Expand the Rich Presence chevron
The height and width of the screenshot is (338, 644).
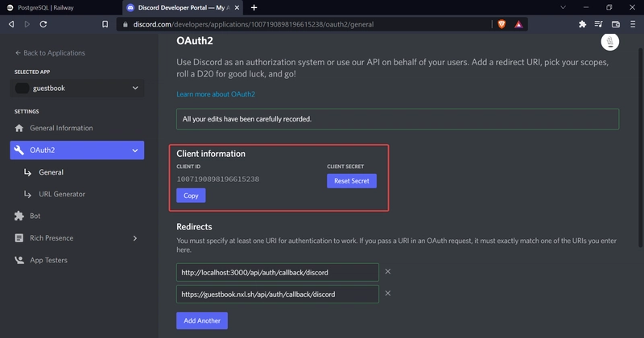[134, 237]
